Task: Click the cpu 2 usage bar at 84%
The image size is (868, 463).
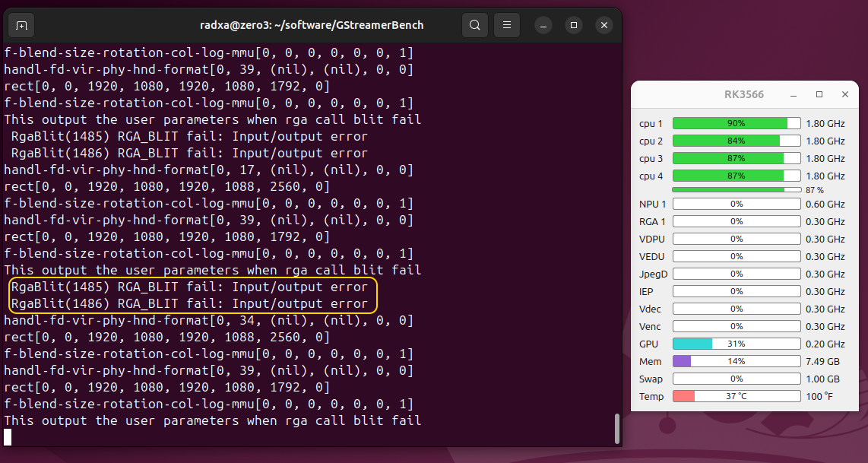Action: coord(737,141)
